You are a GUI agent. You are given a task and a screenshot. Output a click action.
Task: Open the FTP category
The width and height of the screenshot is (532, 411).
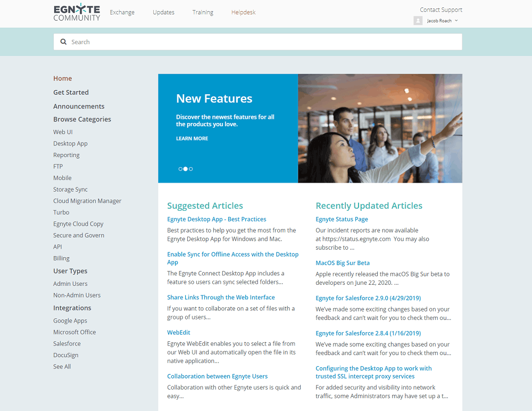[58, 167]
